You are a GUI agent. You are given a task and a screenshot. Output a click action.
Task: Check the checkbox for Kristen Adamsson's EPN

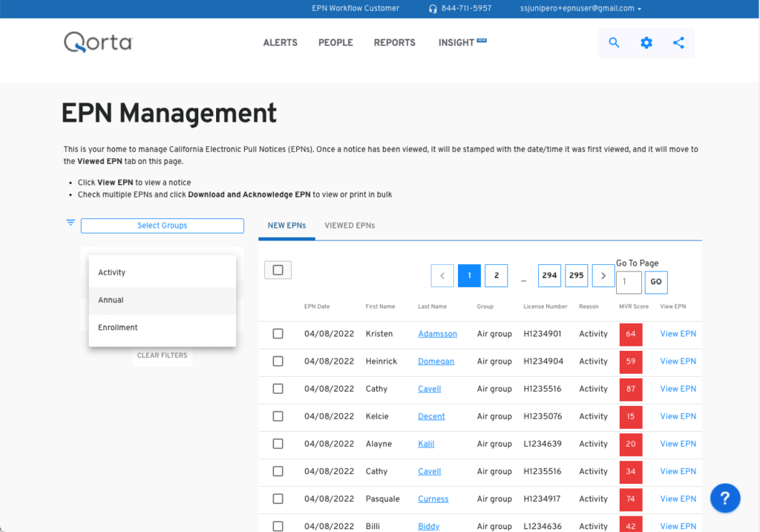[x=278, y=333]
